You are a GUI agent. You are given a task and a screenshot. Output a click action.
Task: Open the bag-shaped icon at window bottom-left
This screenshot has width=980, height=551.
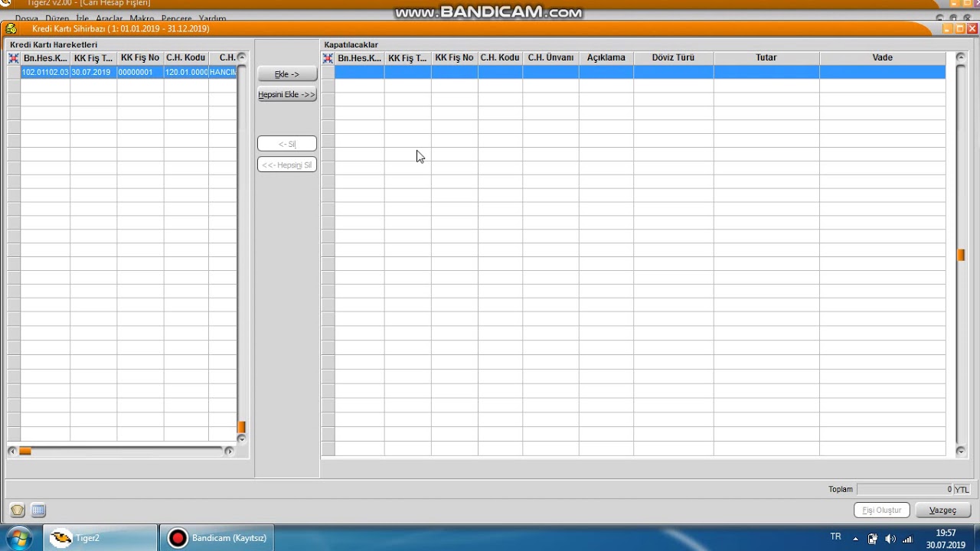18,510
